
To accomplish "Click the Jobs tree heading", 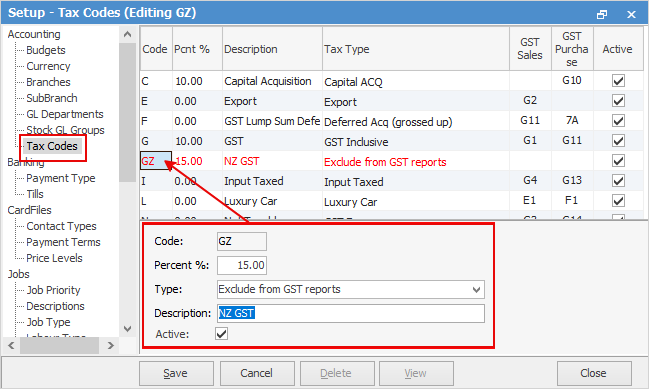I will 19,274.
